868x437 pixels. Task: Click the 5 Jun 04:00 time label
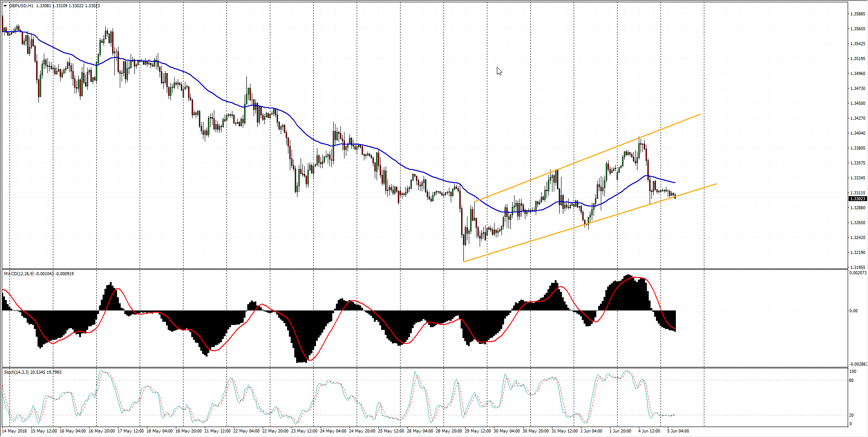678,431
